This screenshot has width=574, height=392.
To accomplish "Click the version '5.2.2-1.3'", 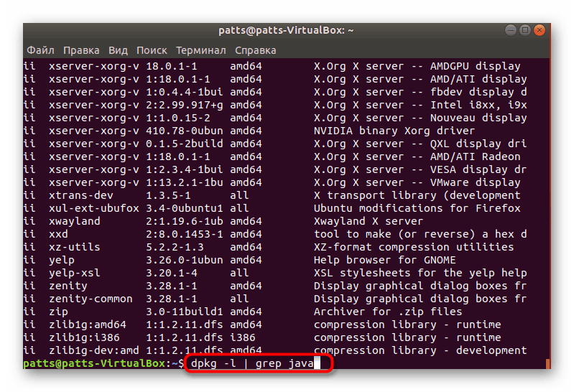I will click(175, 247).
